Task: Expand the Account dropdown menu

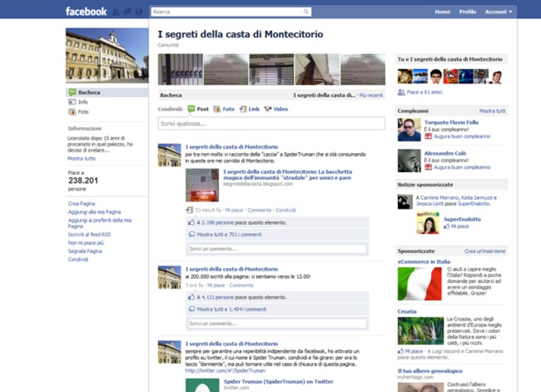Action: coord(499,12)
